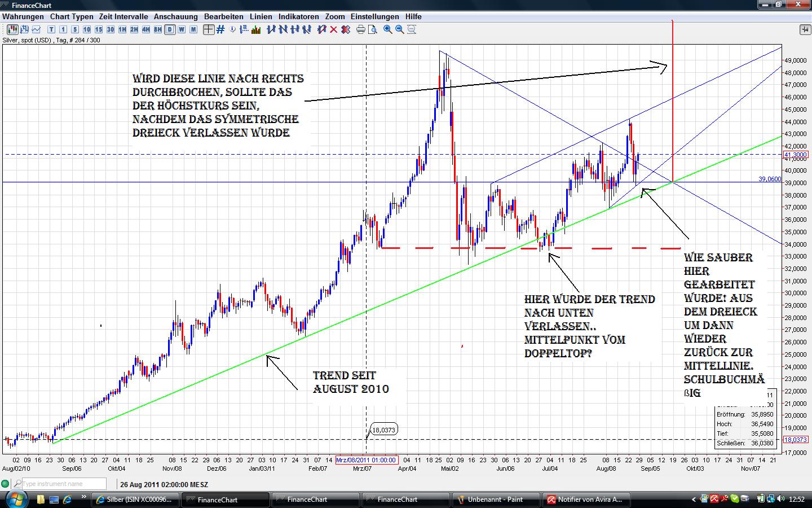The width and height of the screenshot is (812, 508).
Task: Click the green connection status indicator
Action: tap(6, 484)
